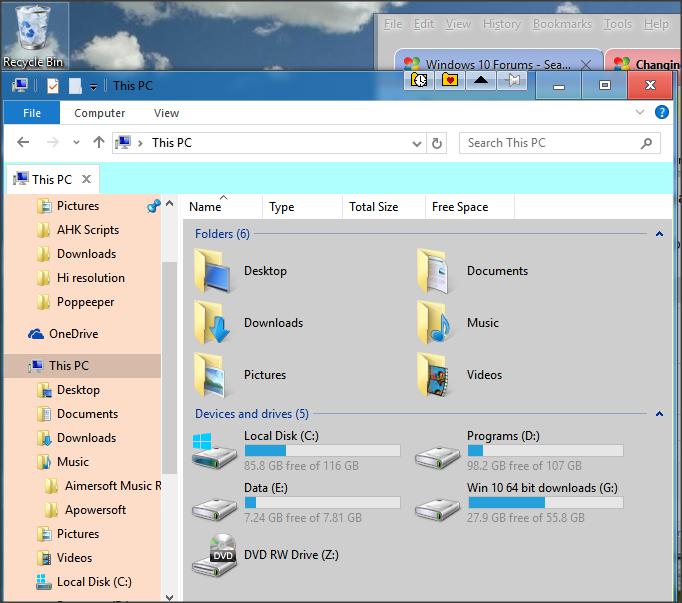The height and width of the screenshot is (603, 682).
Task: Collapse the Devices and drives group
Action: [x=659, y=414]
